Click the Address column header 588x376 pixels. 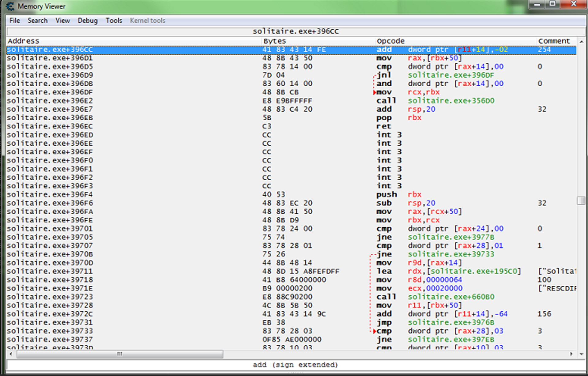[x=134, y=41]
